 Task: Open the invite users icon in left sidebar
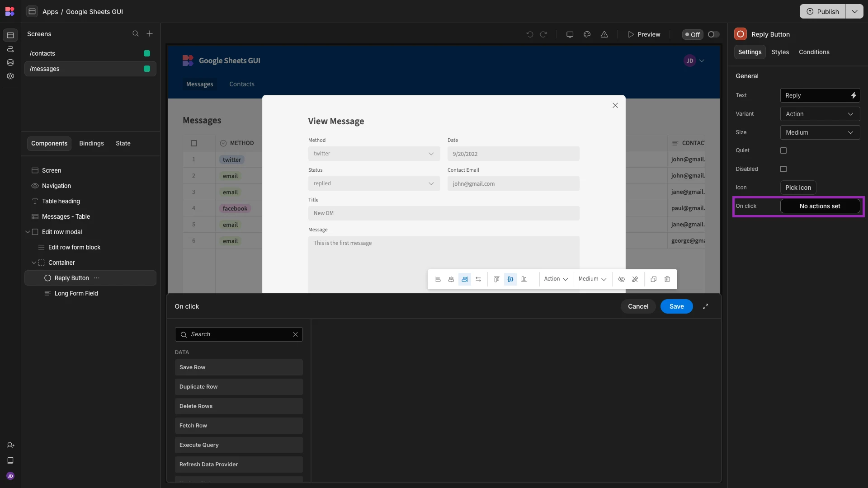[x=10, y=445]
